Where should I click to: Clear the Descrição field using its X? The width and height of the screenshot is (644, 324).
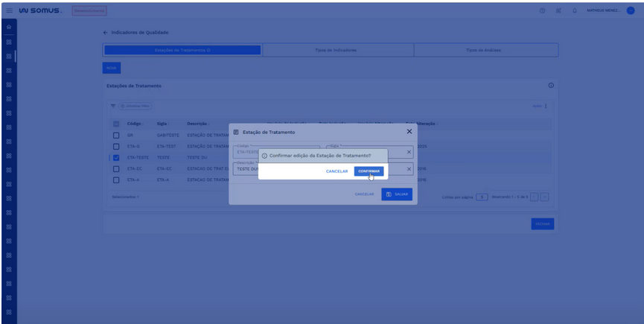409,169
